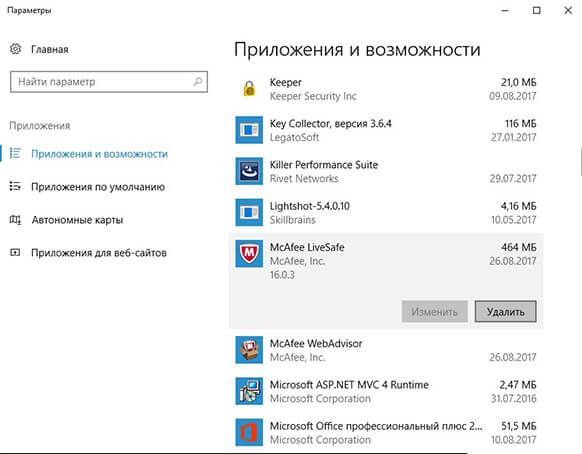
Task: Click the 2,47 МБ size value
Action: (518, 385)
